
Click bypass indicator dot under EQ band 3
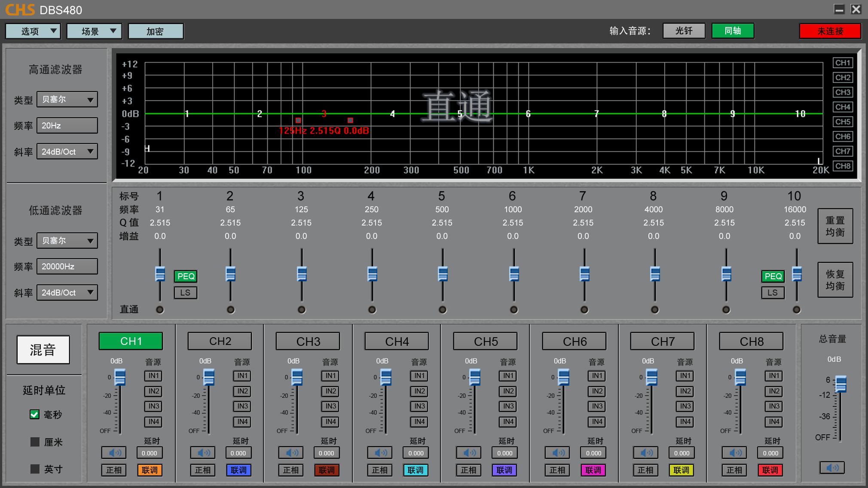pyautogui.click(x=302, y=310)
